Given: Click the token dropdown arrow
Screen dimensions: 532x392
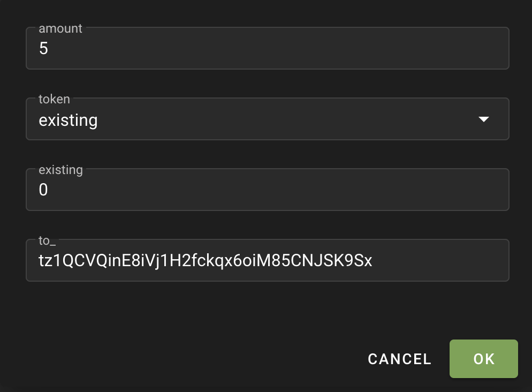Looking at the screenshot, I should point(484,119).
